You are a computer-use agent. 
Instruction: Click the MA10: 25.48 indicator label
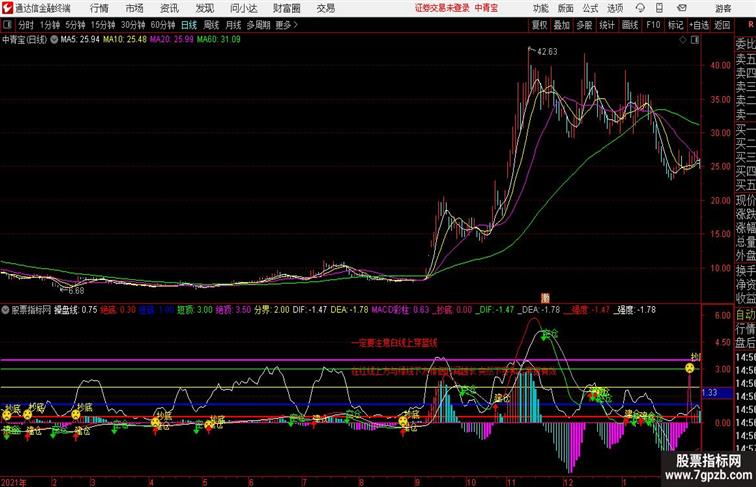click(x=124, y=40)
